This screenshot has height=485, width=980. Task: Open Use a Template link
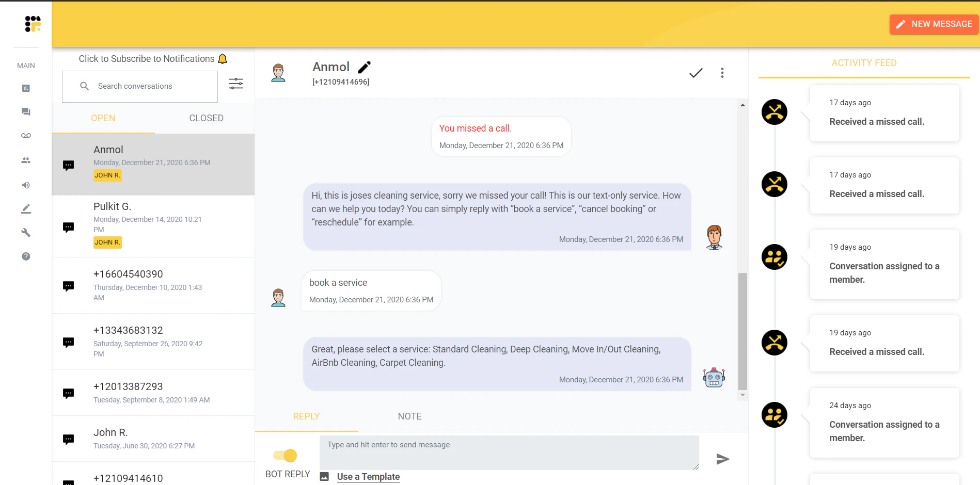point(368,476)
